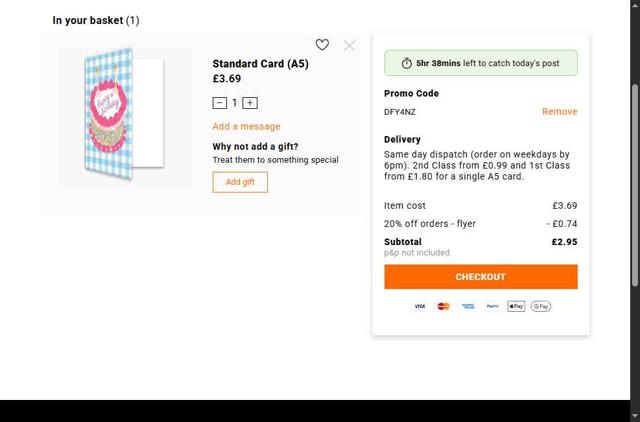Click the Visa payment icon
640x422 pixels.
[420, 306]
